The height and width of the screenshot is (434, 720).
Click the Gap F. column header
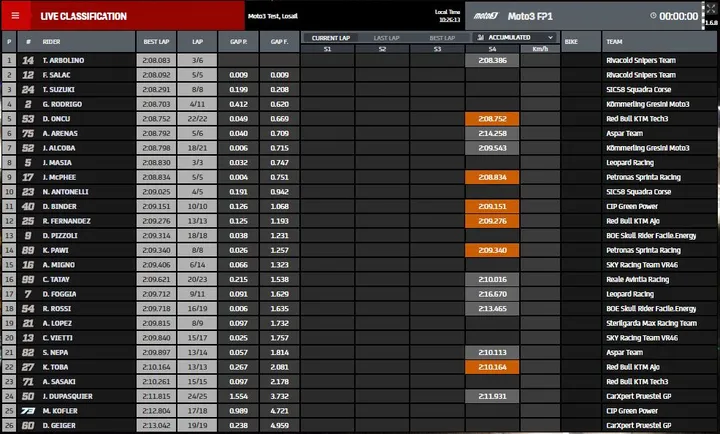279,41
